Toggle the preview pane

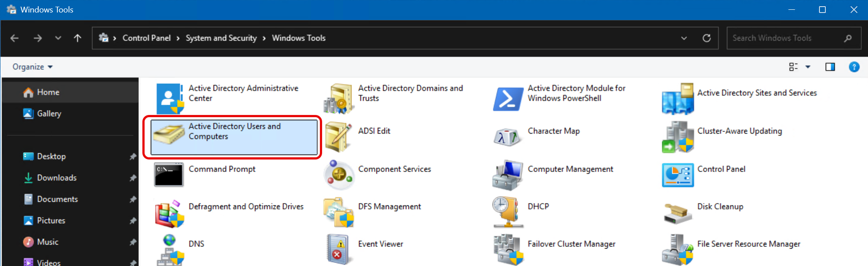[x=830, y=67]
